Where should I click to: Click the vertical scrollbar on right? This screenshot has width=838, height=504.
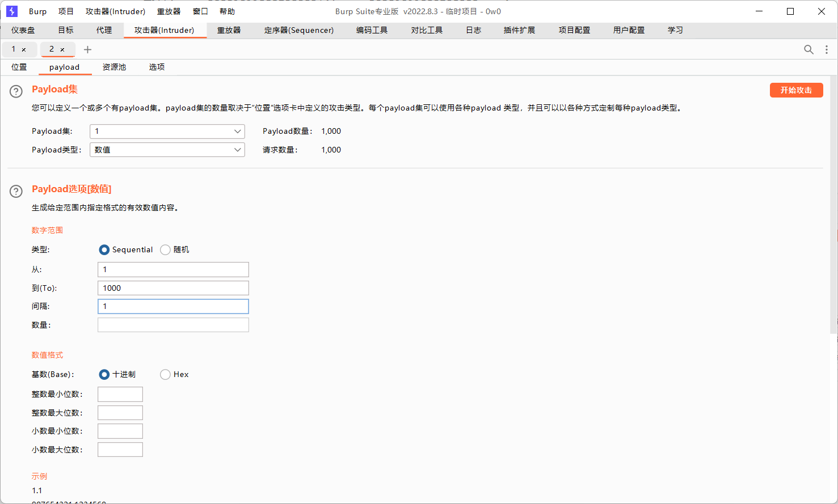tap(833, 204)
